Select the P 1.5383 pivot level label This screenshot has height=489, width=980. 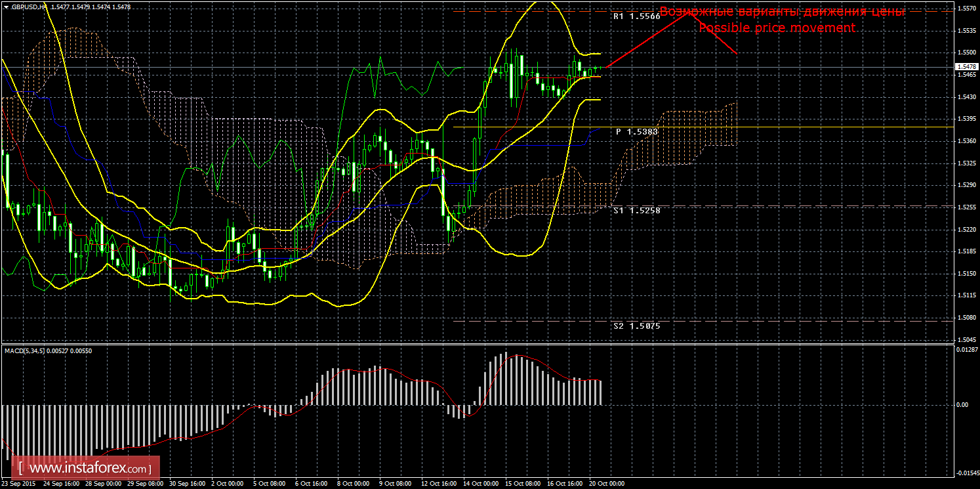pos(636,132)
